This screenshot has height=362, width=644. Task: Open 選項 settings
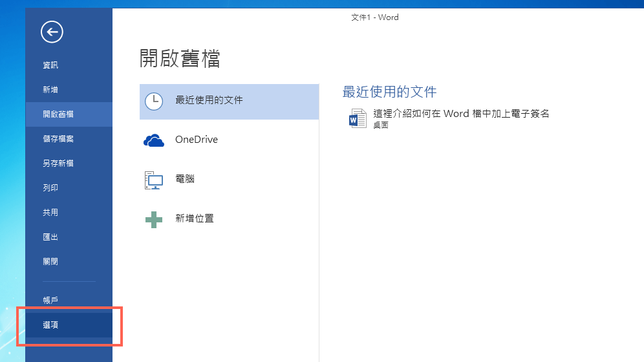[x=69, y=325]
